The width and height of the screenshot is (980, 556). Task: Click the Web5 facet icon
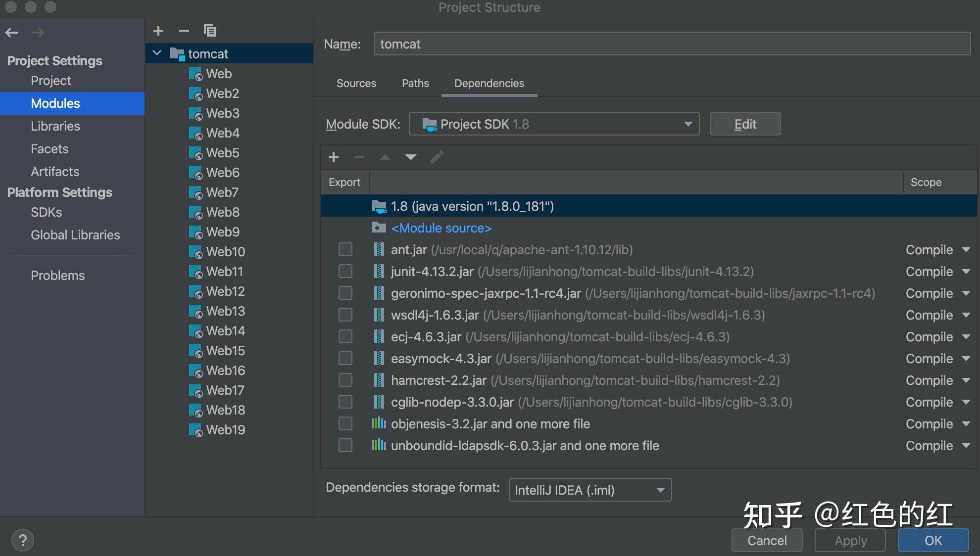click(196, 153)
